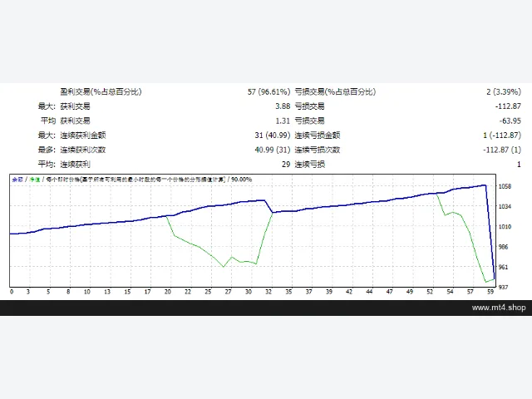This screenshot has width=532, height=399.
Task: Click the green '净值' legend entry
Action: pos(35,180)
